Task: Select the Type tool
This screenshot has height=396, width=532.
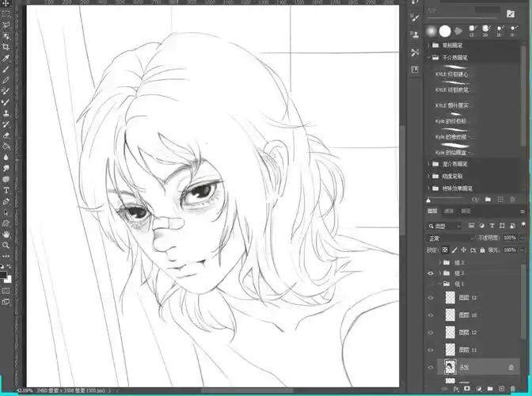Action: click(6, 190)
